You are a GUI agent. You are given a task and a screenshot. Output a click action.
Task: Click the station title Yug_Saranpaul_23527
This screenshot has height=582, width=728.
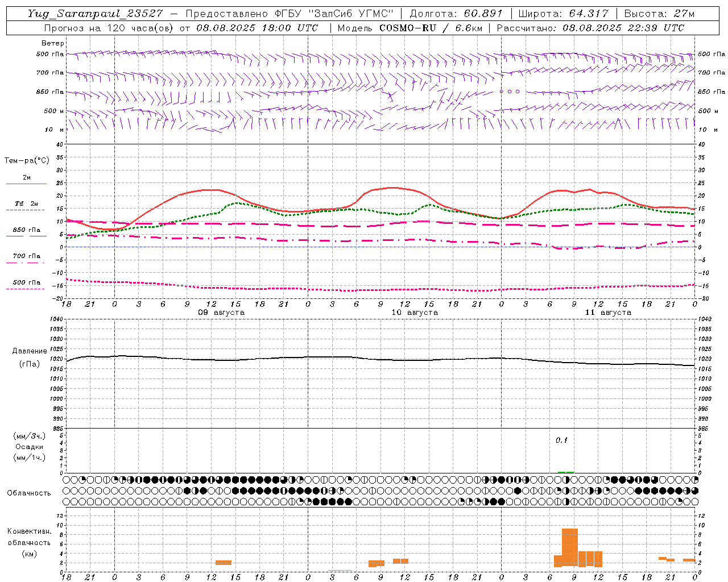click(x=96, y=14)
